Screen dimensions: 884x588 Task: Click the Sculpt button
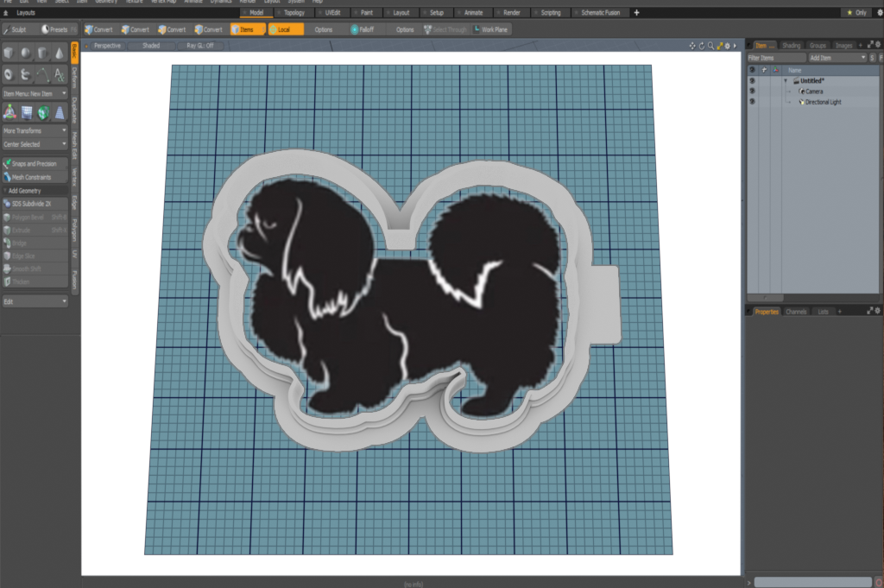[x=18, y=29]
